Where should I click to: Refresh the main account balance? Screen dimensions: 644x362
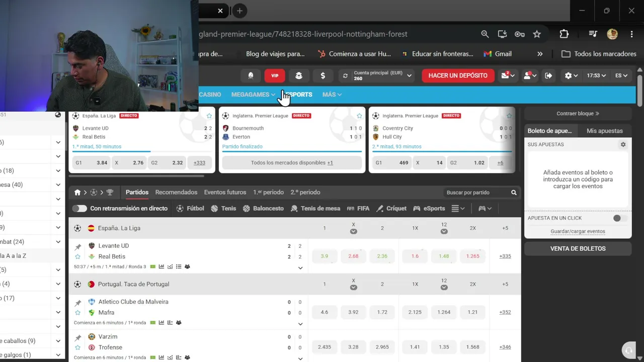click(345, 75)
